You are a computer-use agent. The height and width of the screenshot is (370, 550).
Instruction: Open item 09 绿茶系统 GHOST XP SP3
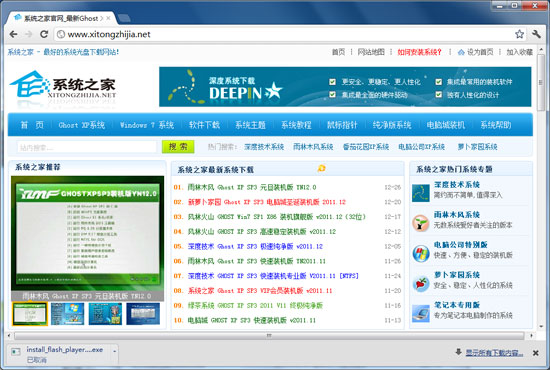[x=255, y=305]
